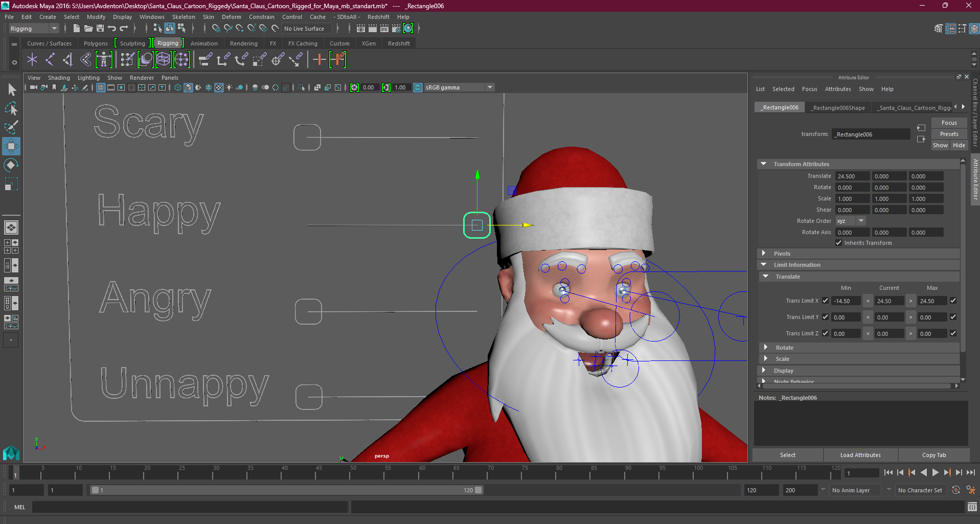Image resolution: width=980 pixels, height=524 pixels.
Task: Click the Set Key orange-plus shelf icon
Action: (x=319, y=60)
